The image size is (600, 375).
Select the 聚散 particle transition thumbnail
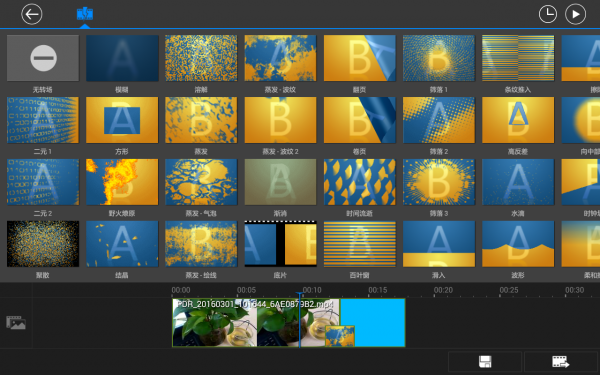click(43, 244)
